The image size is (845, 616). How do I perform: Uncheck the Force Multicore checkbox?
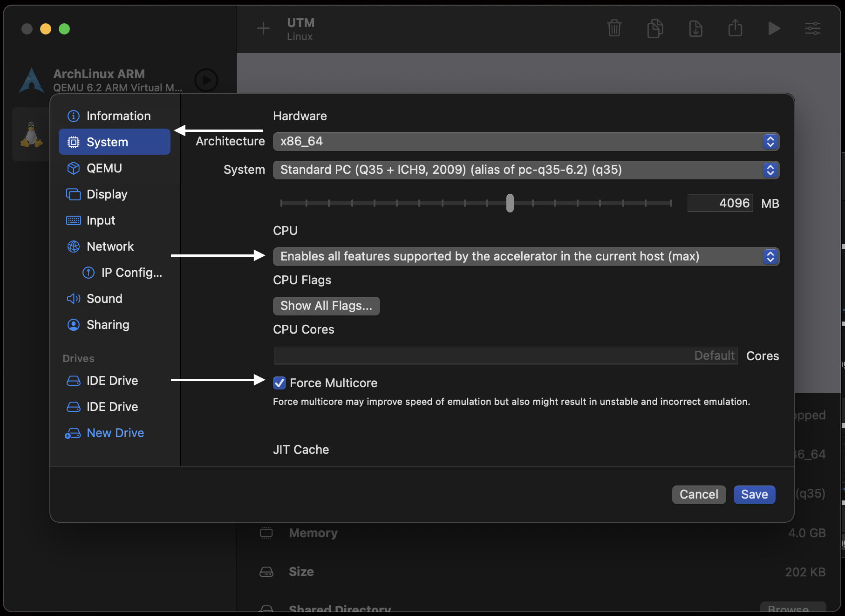279,383
